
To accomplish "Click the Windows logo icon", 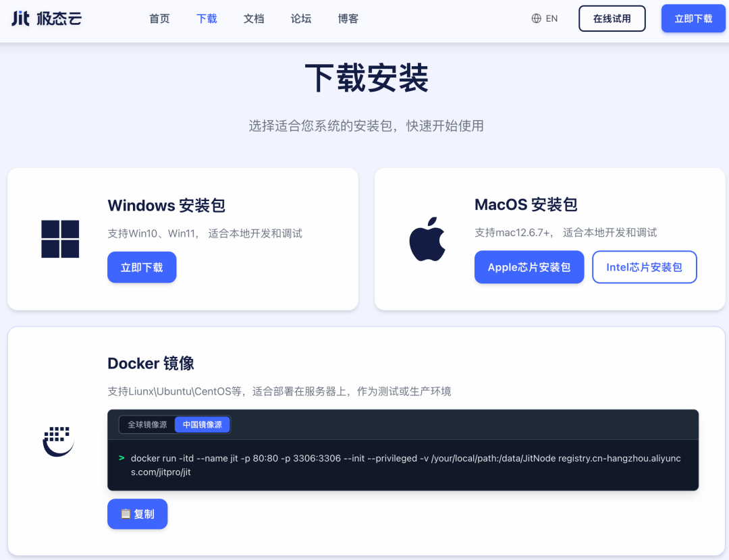I will pyautogui.click(x=60, y=239).
